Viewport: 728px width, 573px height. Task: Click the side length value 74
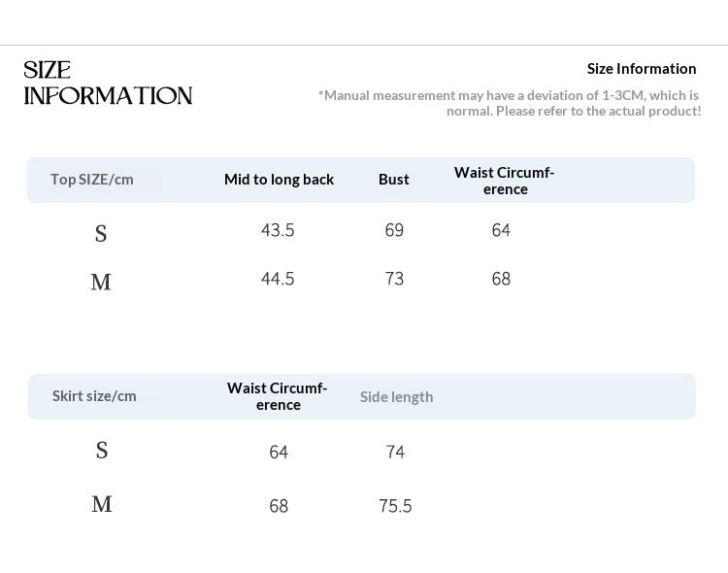tap(395, 453)
